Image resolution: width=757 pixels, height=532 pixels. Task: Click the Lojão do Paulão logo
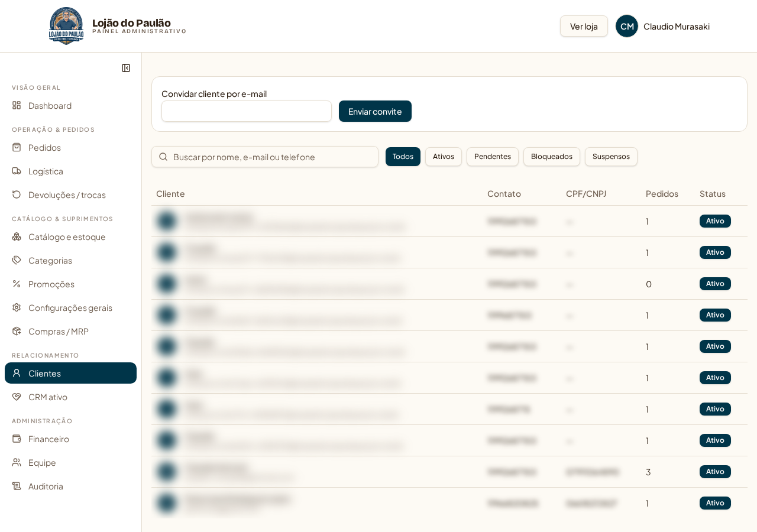[x=66, y=26]
